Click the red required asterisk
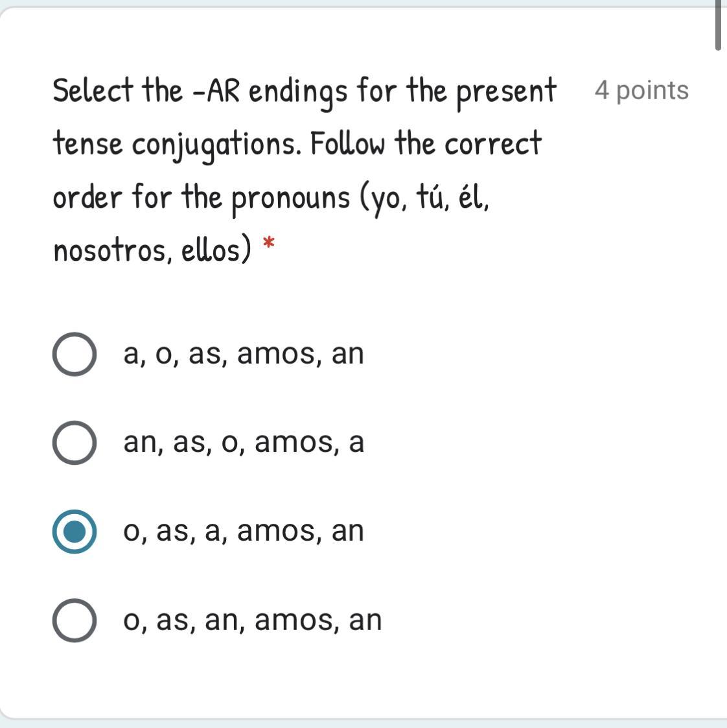The height and width of the screenshot is (728, 727). tap(269, 245)
